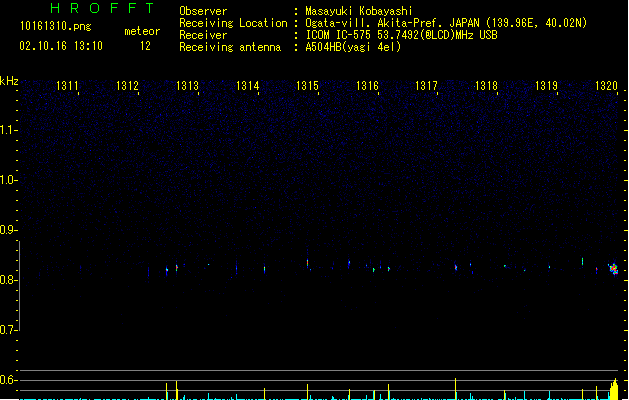Click the 1.0 kHz frequency label

tap(8, 180)
